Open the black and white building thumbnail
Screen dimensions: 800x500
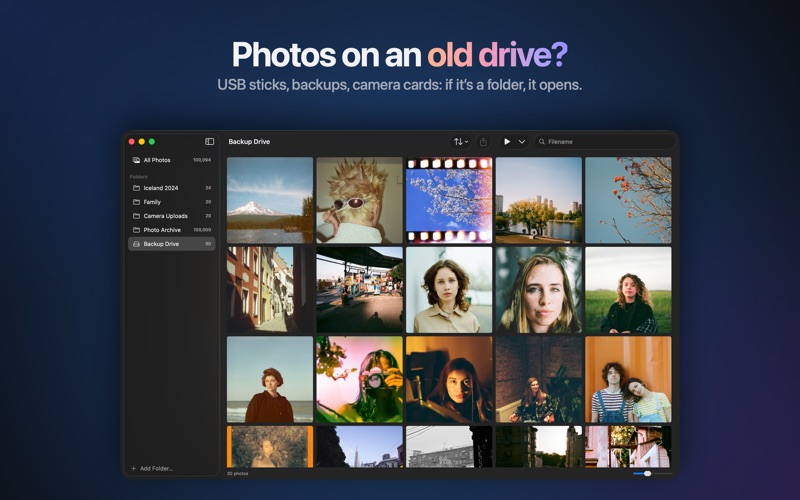pyautogui.click(x=449, y=446)
